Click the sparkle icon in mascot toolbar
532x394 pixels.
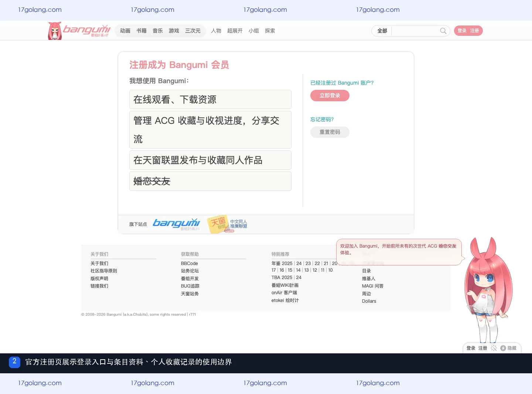[x=494, y=348]
